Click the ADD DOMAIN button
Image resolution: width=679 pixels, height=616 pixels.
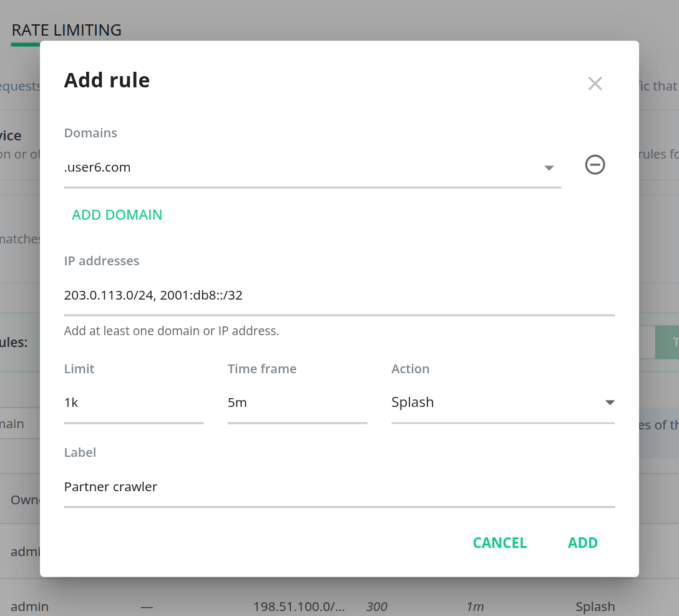[x=117, y=215]
